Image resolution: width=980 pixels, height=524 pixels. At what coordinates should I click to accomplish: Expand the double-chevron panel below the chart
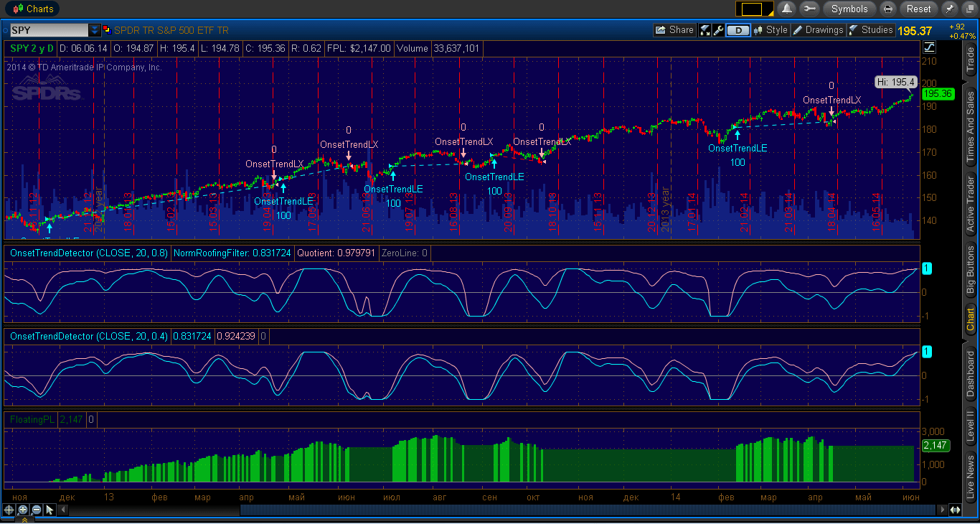[24, 520]
